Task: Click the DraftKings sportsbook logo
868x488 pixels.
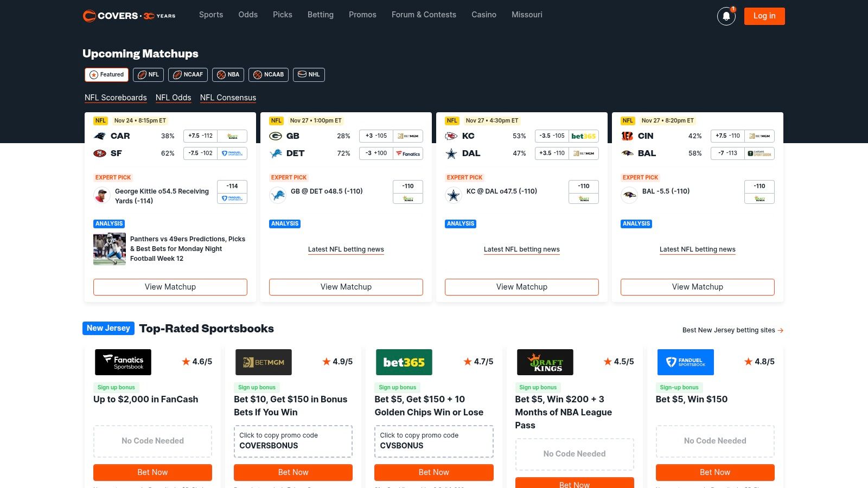Action: [x=545, y=362]
